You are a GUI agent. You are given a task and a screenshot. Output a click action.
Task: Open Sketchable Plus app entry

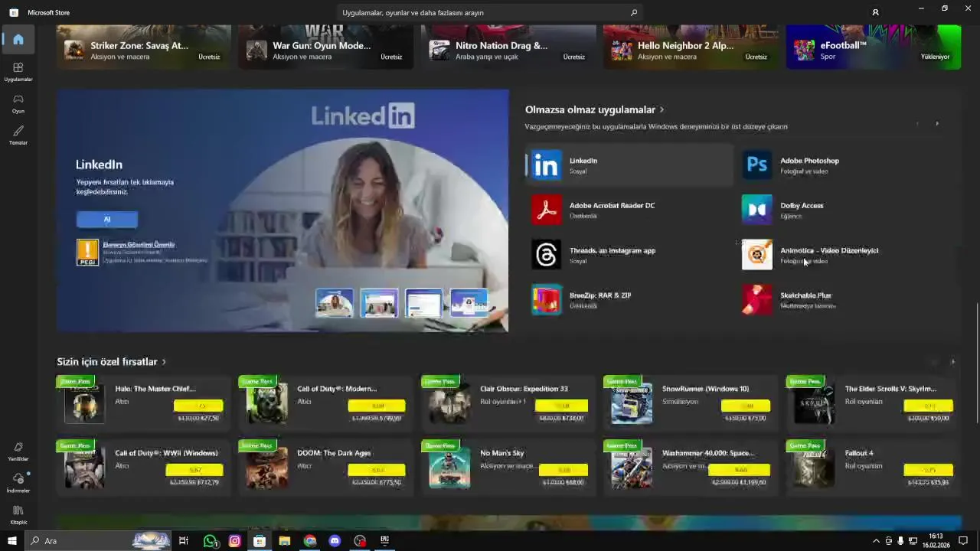(x=840, y=300)
